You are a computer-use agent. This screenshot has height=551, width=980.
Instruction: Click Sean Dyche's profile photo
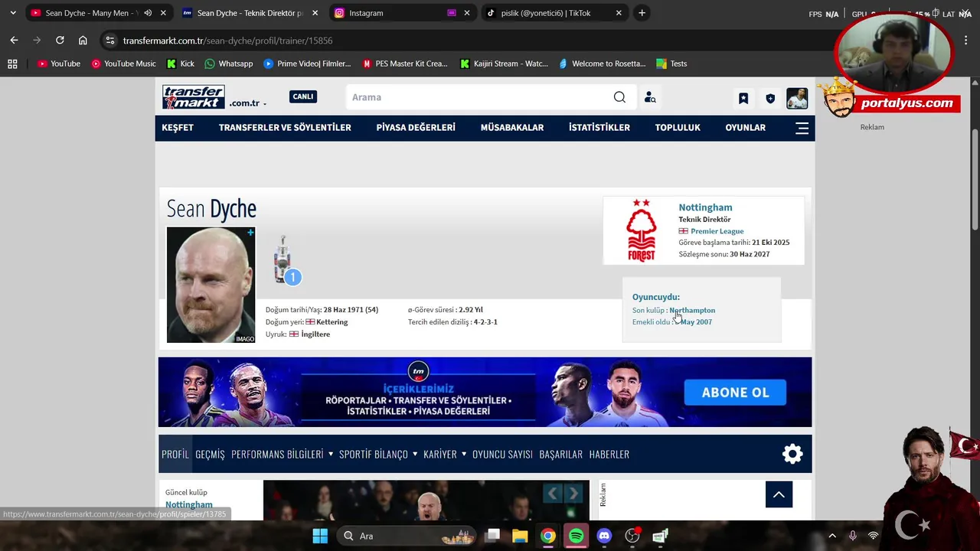[211, 285]
